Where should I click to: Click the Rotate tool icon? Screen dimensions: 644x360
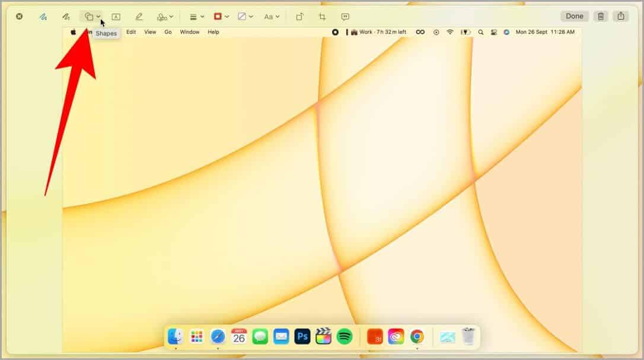coord(300,17)
